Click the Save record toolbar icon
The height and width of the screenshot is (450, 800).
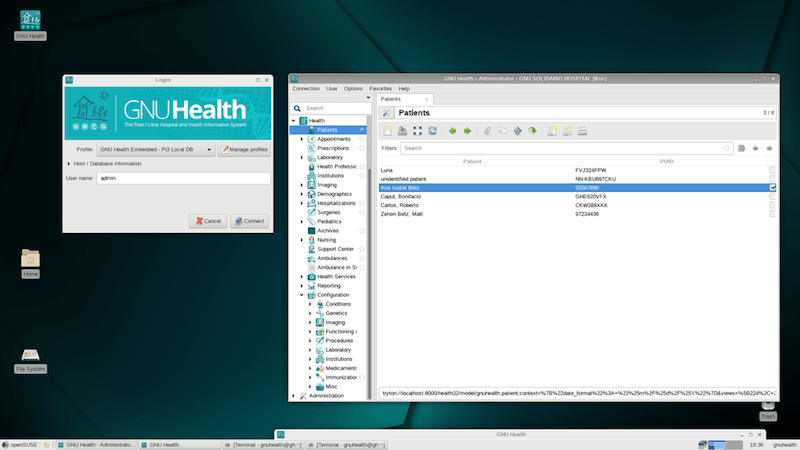(x=403, y=131)
